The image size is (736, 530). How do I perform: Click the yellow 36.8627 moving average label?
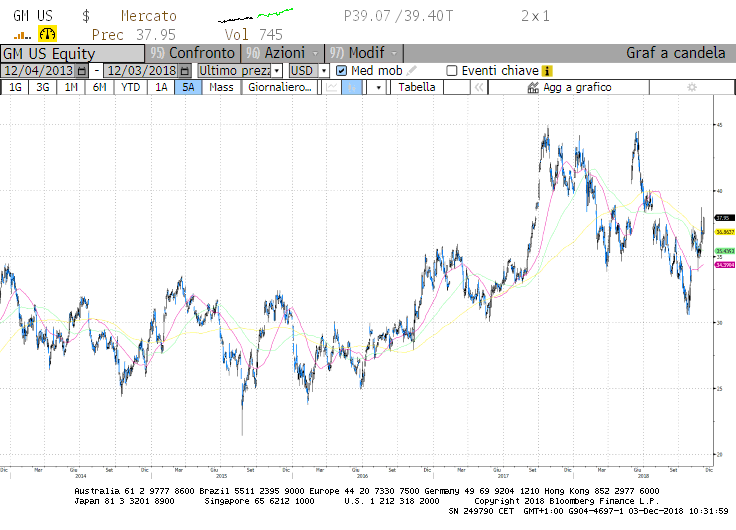click(724, 232)
